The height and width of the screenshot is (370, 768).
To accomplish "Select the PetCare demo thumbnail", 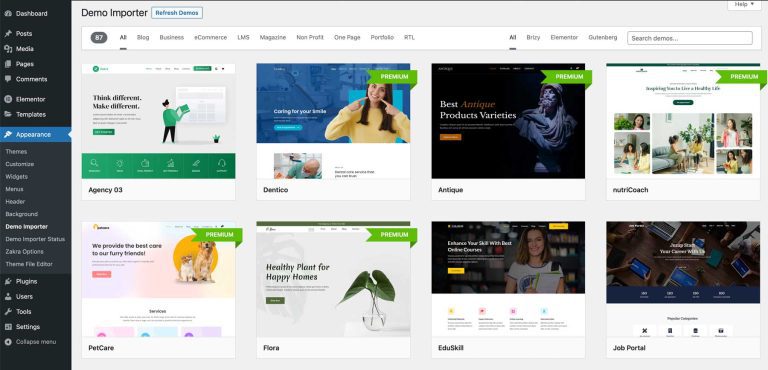I will [x=158, y=279].
